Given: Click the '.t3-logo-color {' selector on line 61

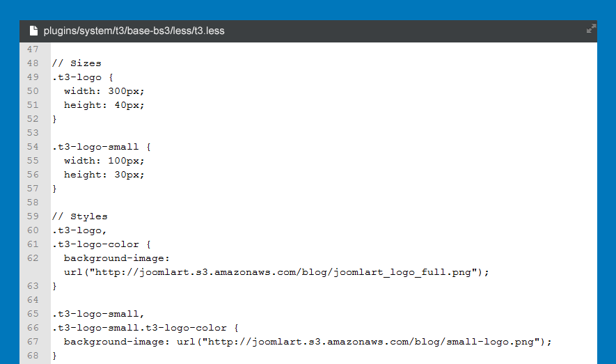Looking at the screenshot, I should (102, 244).
